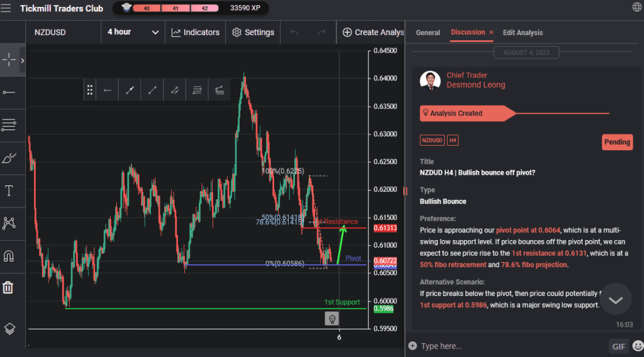Open the Fibonacci lines tool group
Image resolution: width=644 pixels, height=357 pixels.
pos(9,125)
